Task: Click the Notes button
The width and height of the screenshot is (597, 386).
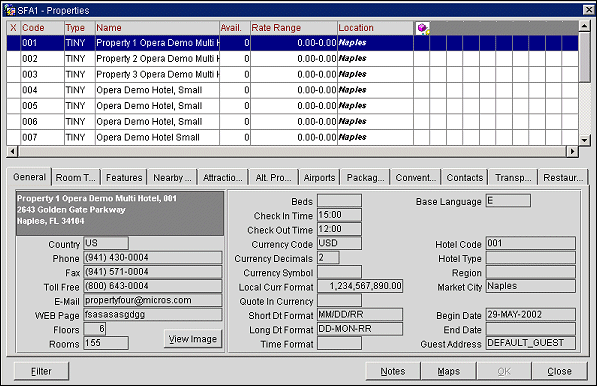Action: (393, 371)
